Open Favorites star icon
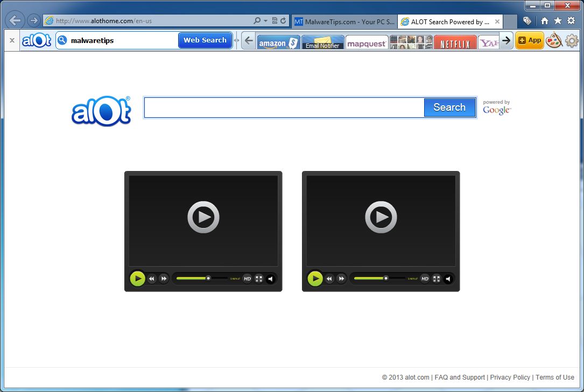 (558, 21)
